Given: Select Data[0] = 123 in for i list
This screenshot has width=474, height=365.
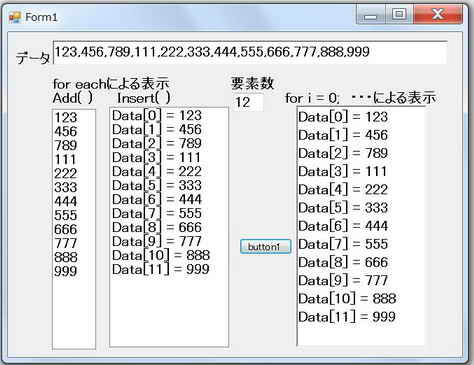Looking at the screenshot, I should 343,117.
